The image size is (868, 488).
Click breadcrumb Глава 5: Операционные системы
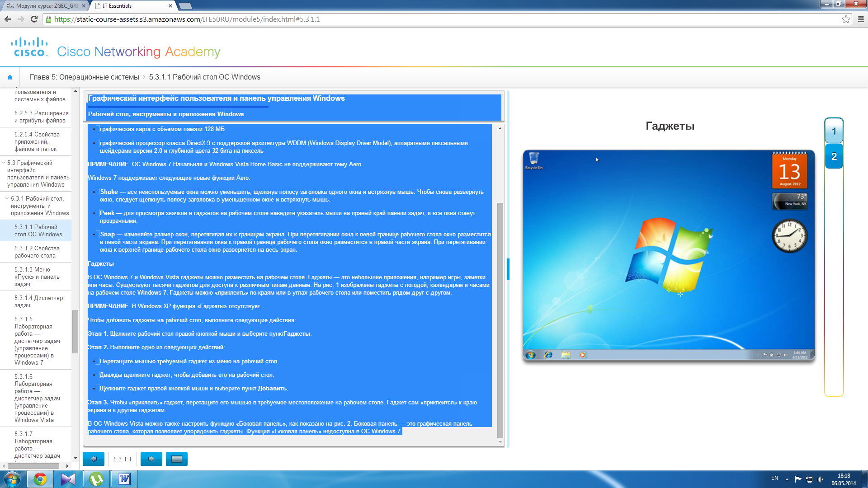coord(85,77)
